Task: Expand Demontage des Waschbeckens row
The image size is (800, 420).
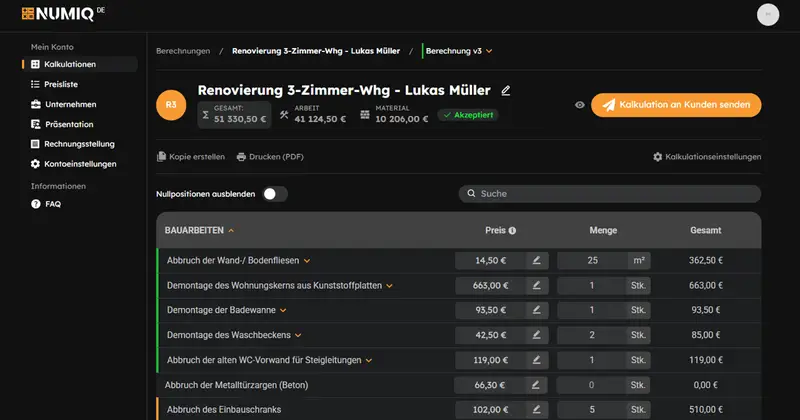Action: (298, 335)
